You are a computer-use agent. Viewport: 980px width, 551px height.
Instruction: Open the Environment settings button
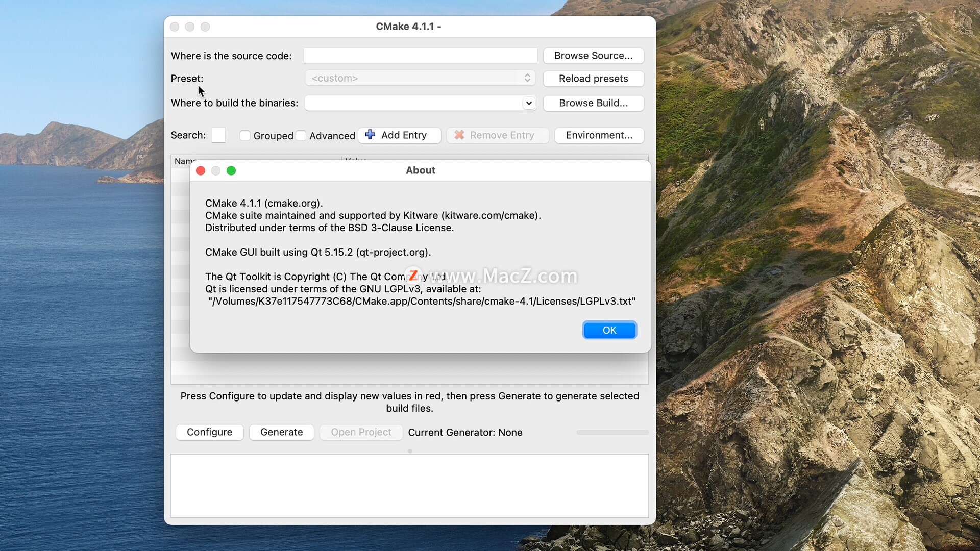[599, 135]
